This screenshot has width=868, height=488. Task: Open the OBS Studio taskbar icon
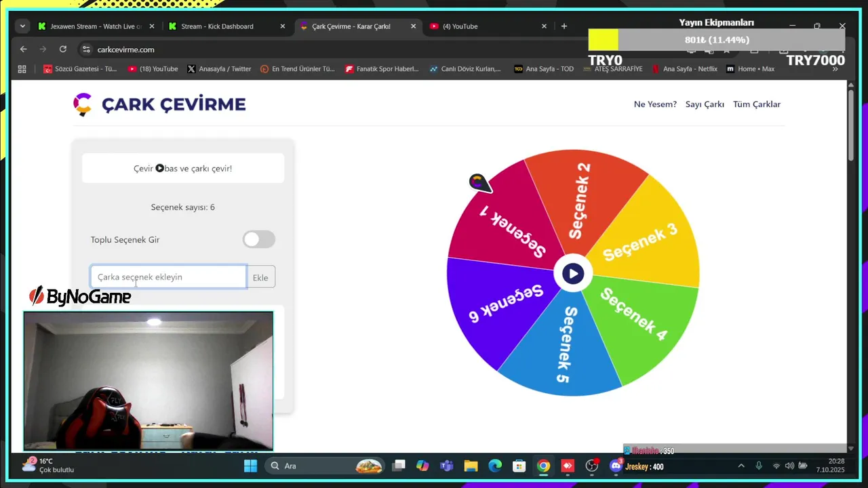(x=592, y=466)
